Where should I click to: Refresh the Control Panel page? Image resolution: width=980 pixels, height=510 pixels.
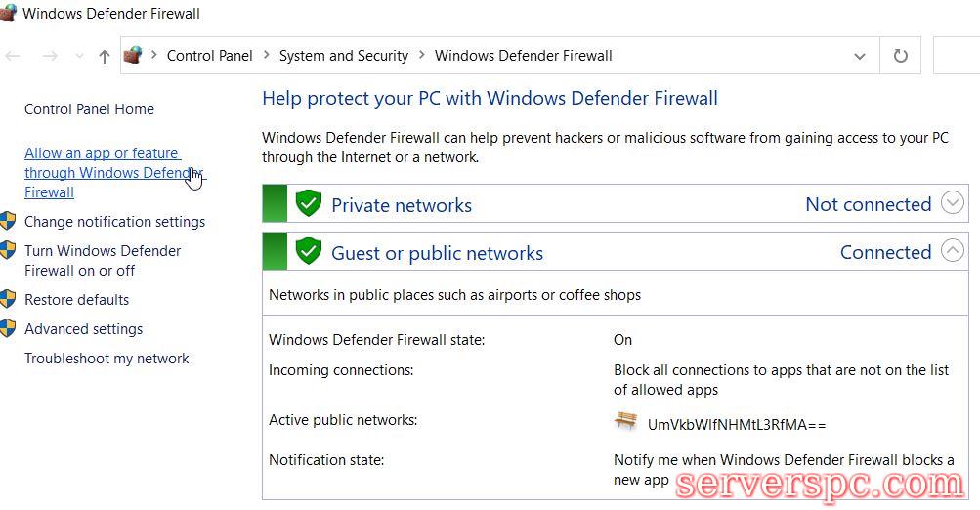point(900,56)
